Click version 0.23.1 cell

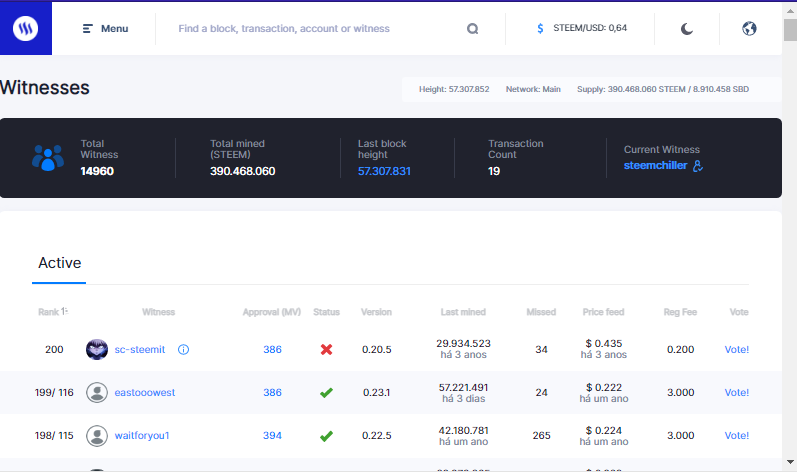pyautogui.click(x=377, y=393)
